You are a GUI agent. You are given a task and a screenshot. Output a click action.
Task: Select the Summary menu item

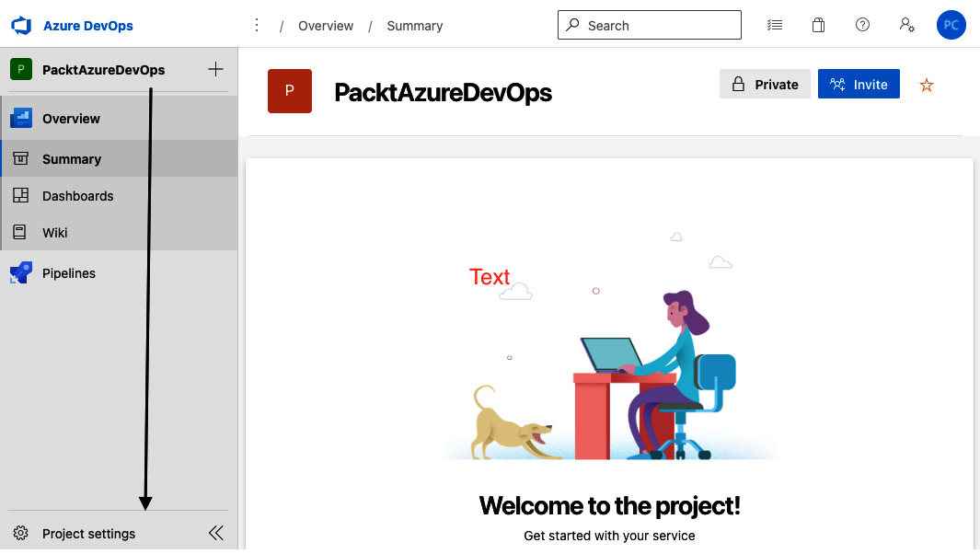click(x=119, y=159)
